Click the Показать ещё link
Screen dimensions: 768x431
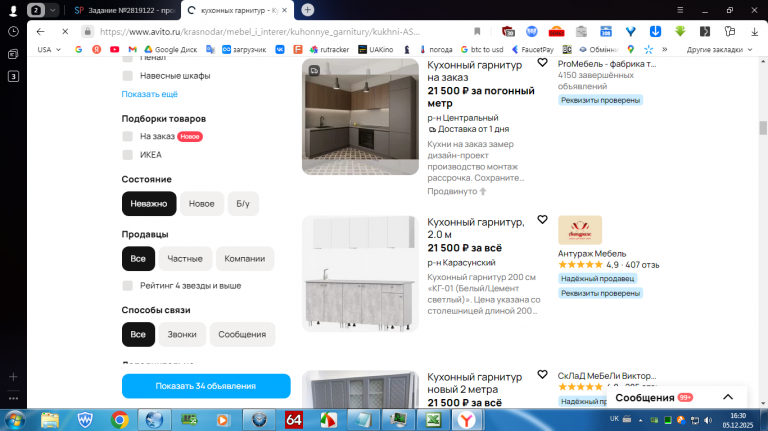pos(149,94)
